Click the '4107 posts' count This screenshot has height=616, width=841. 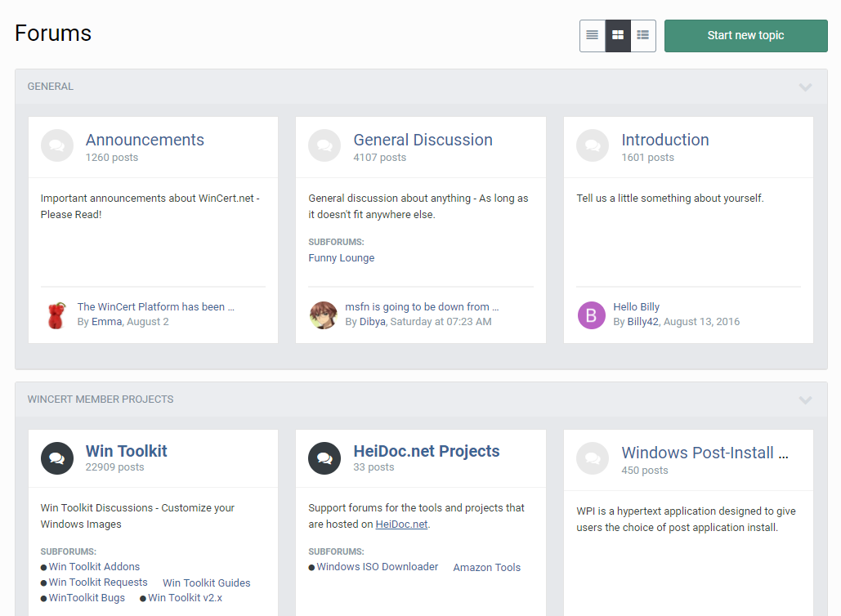(380, 158)
